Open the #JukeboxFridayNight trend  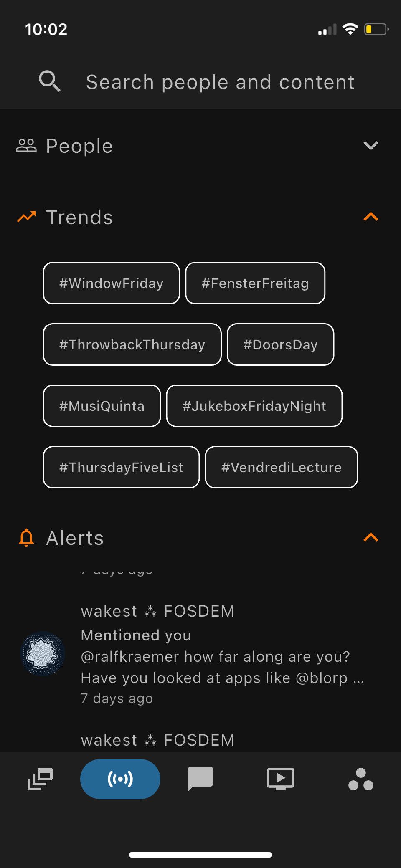[x=254, y=406]
